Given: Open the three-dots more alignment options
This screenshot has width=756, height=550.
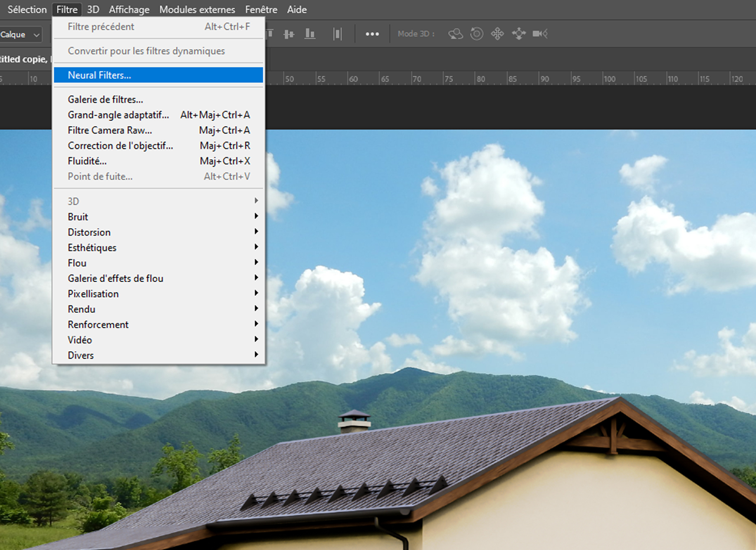Looking at the screenshot, I should pos(372,34).
